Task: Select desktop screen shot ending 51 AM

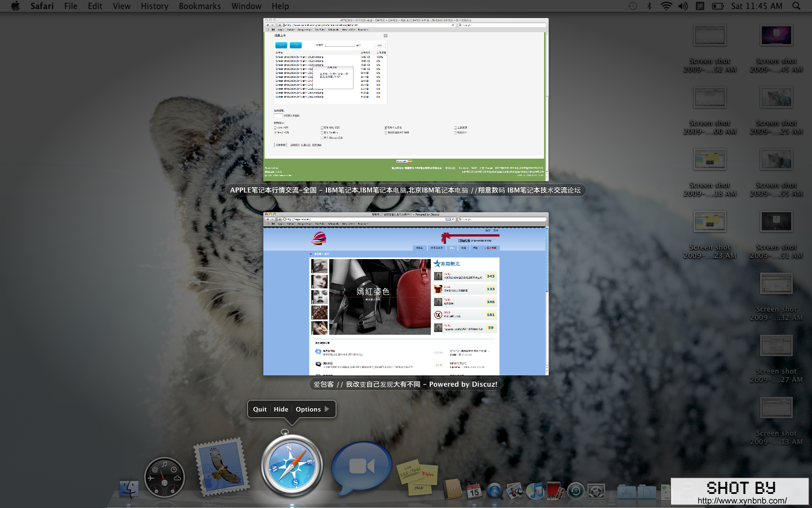Action: [x=776, y=235]
